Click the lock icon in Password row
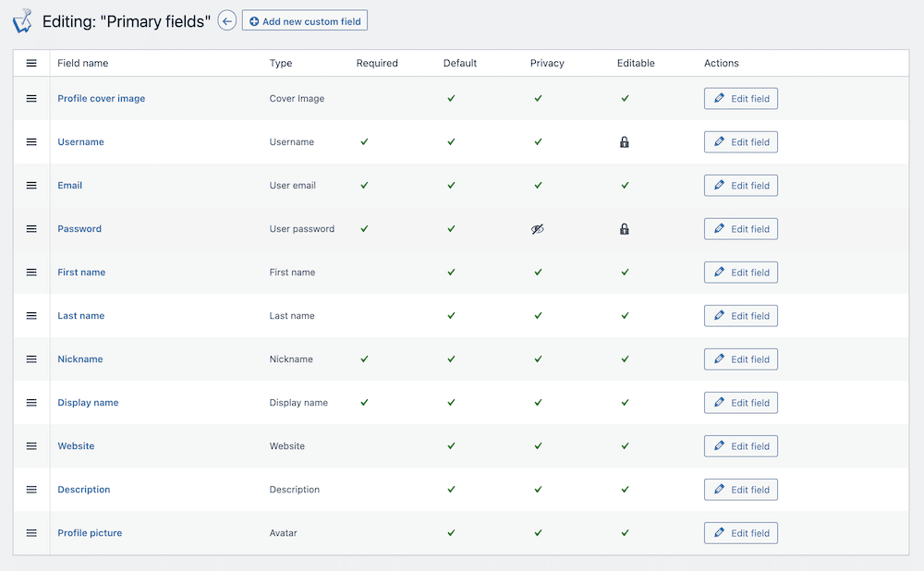 click(x=624, y=228)
